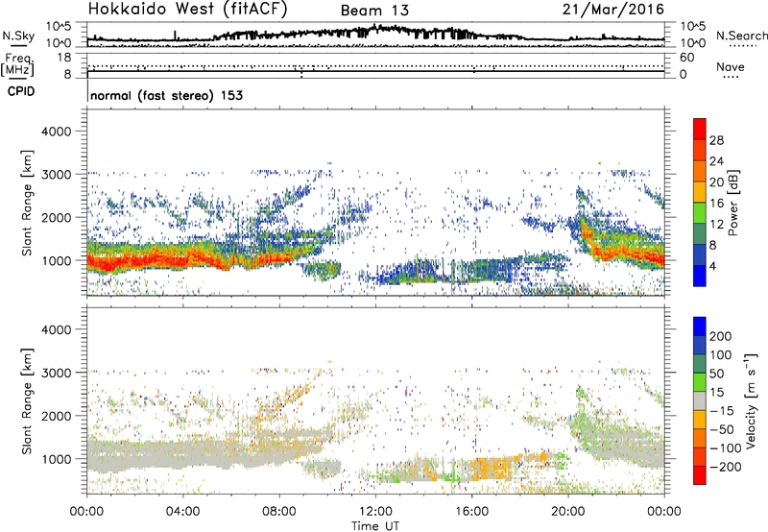Viewport: 768px width, 532px height.
Task: Click the '4' power colorbar tick
Action: (x=712, y=266)
